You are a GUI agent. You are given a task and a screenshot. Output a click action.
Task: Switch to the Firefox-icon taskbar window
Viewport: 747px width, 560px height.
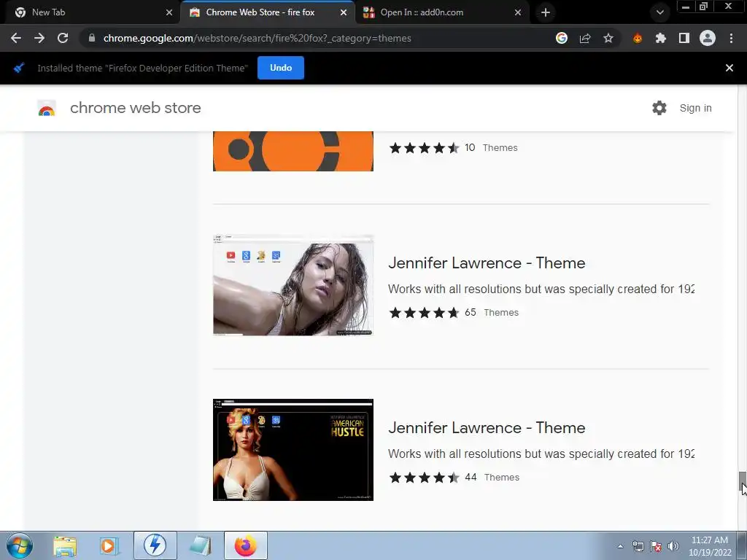(245, 545)
